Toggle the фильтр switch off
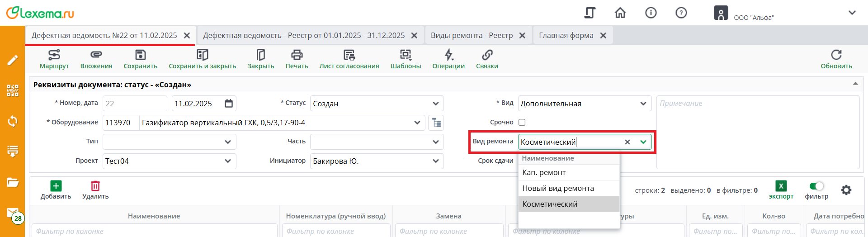868x237 pixels. point(816,186)
